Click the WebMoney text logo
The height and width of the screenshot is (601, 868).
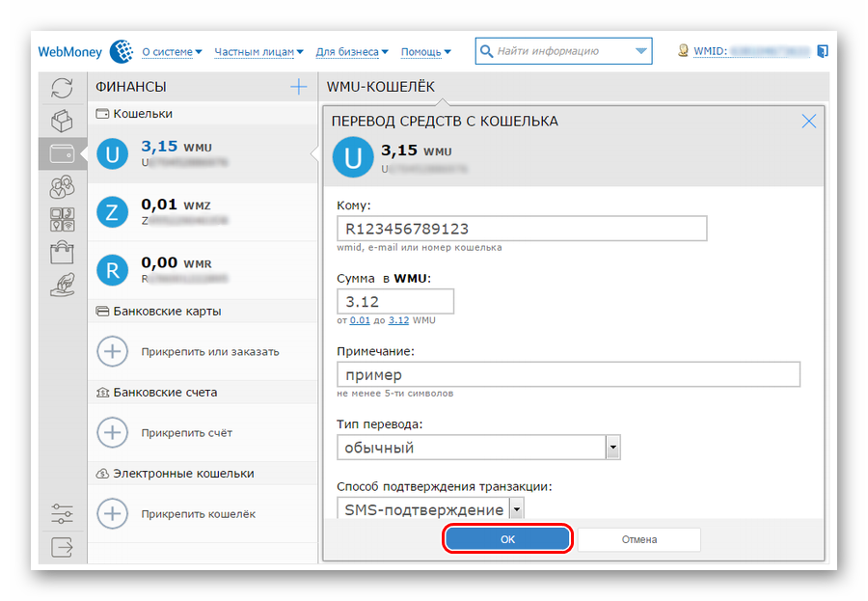pos(69,51)
